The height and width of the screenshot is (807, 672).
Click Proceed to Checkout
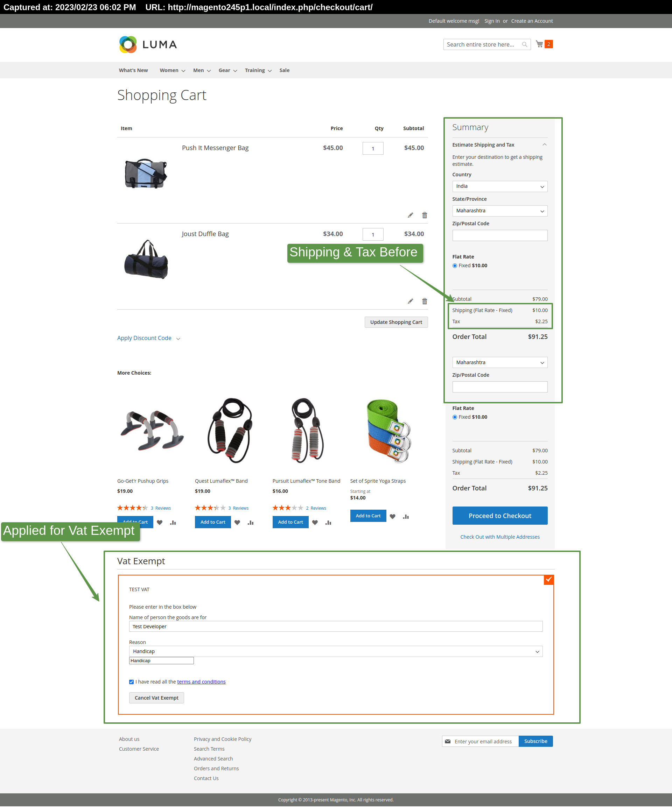[x=499, y=515]
